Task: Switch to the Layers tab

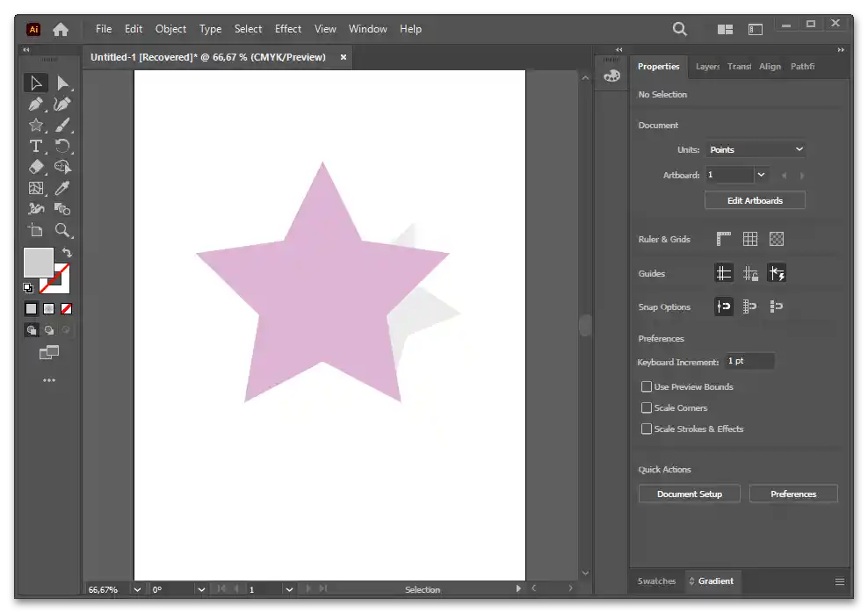Action: click(x=707, y=67)
